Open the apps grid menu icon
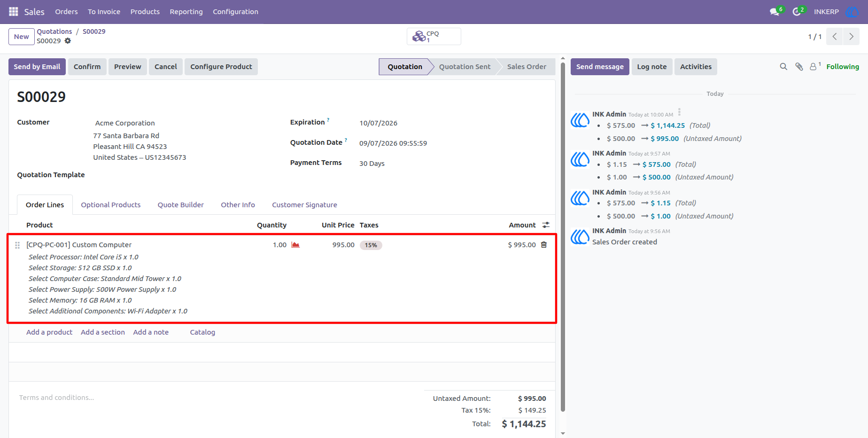Viewport: 868px width, 438px height. 14,12
